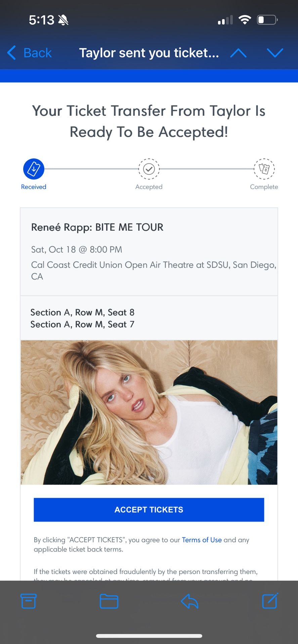The image size is (298, 644).
Task: Click the transfer progress bar line
Action: [x=91, y=169]
